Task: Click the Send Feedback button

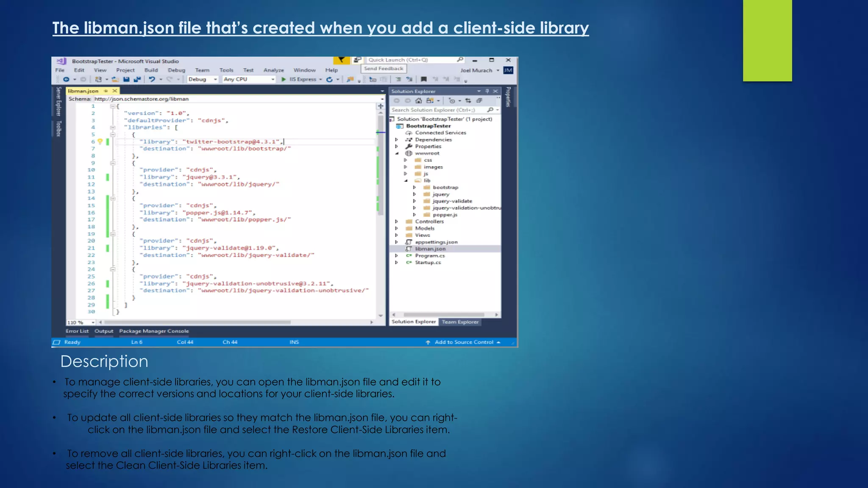Action: 384,69
